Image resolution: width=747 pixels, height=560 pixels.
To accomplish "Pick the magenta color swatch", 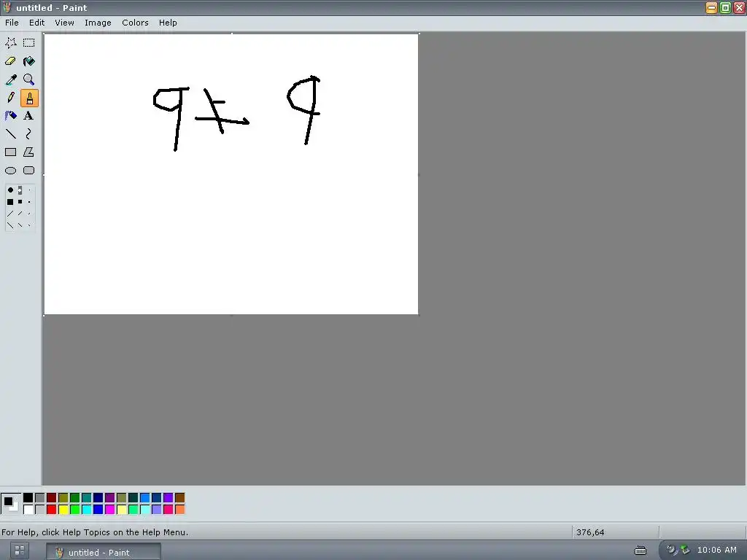I will (x=109, y=510).
